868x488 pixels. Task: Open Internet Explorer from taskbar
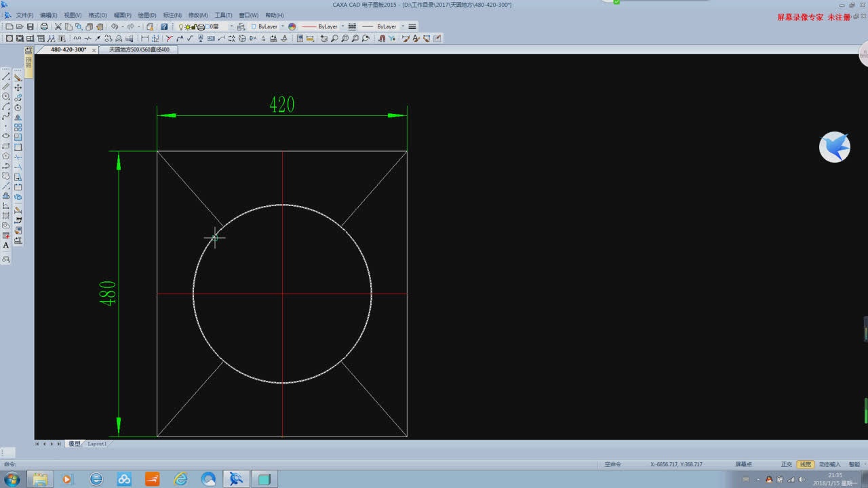pos(180,479)
